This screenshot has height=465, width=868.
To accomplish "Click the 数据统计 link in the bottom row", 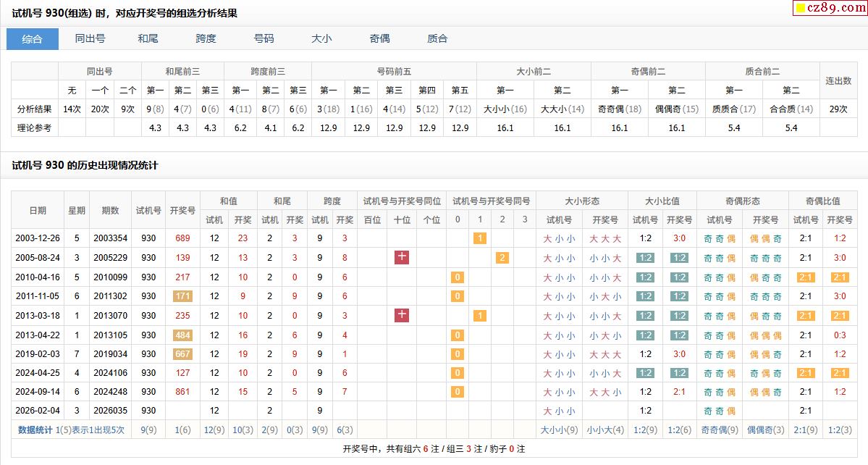I will (x=35, y=430).
